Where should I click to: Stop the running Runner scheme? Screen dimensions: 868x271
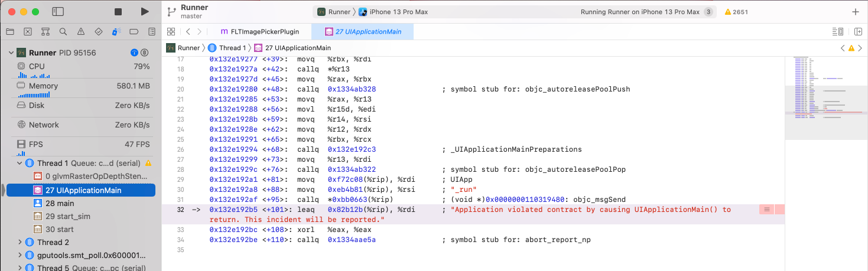[118, 12]
